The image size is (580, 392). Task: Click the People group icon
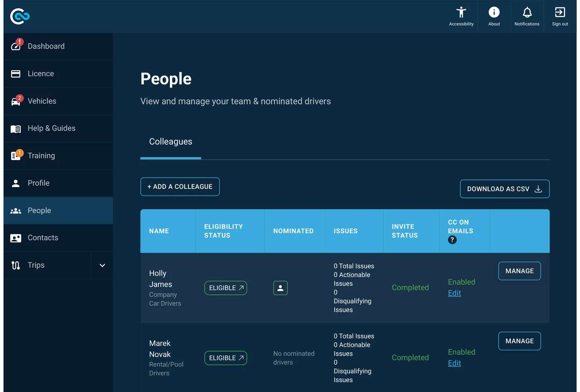(x=16, y=211)
